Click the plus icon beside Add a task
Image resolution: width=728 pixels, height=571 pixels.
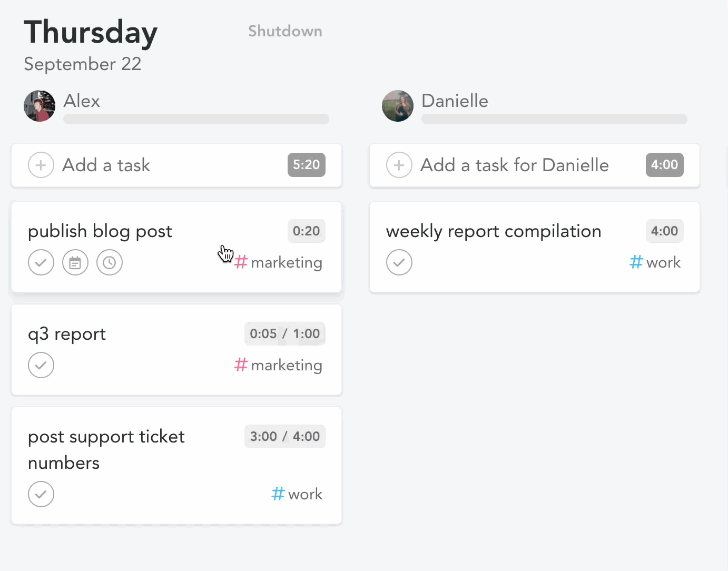click(x=41, y=165)
